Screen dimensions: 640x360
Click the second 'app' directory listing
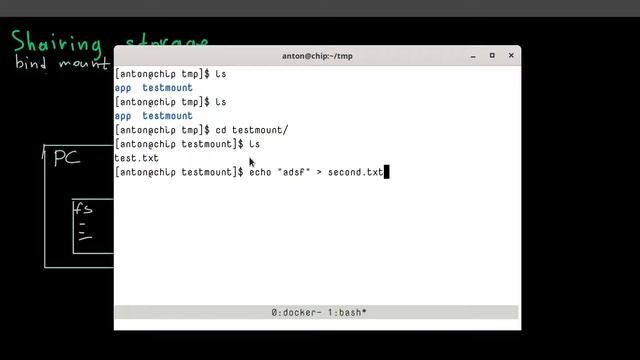click(x=123, y=116)
